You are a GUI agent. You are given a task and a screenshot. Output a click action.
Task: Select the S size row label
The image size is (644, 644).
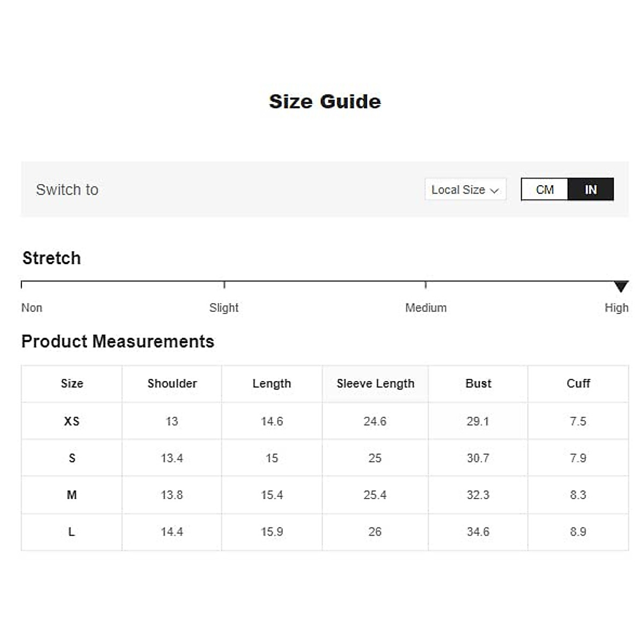tap(71, 458)
